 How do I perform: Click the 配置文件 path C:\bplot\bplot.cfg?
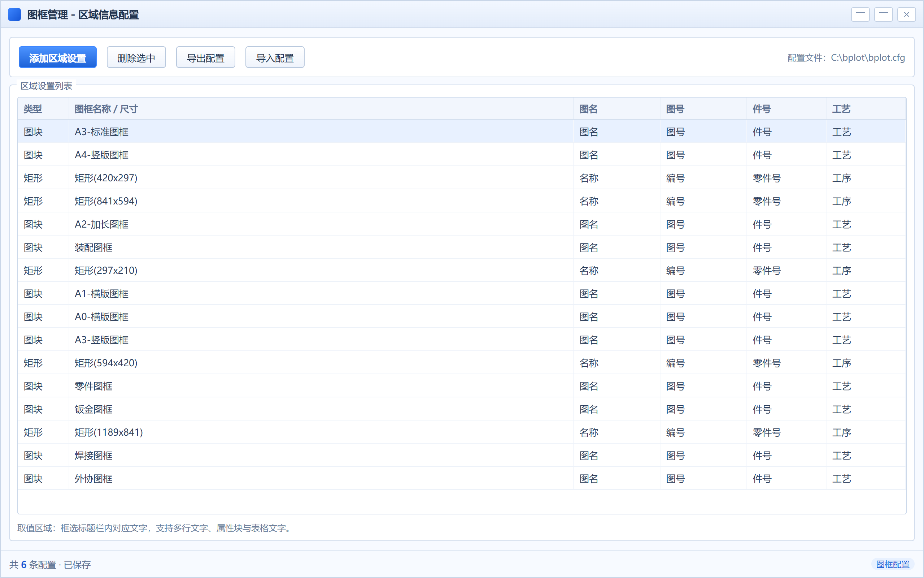(846, 57)
